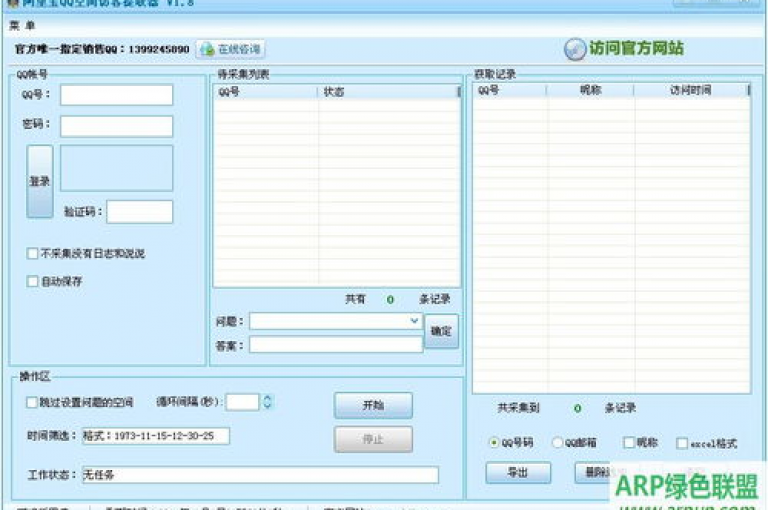Click the 开始 start button

(373, 405)
